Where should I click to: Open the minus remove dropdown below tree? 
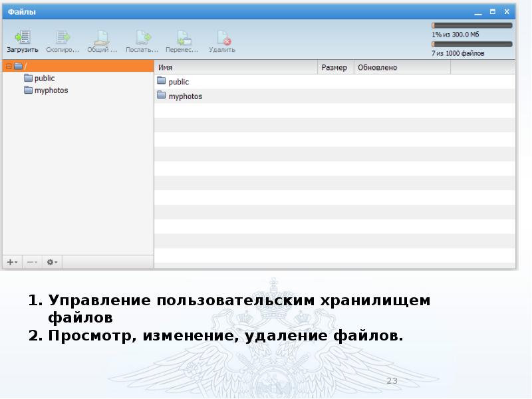[31, 262]
